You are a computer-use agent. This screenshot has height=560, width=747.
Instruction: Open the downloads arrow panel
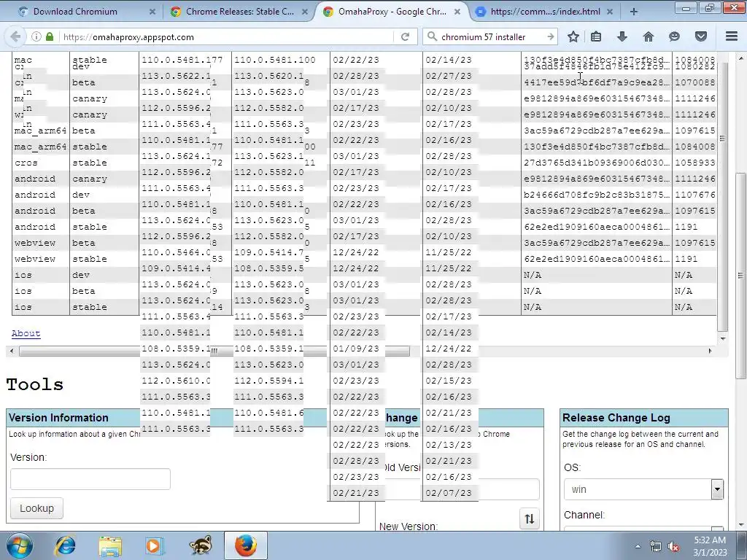click(622, 36)
